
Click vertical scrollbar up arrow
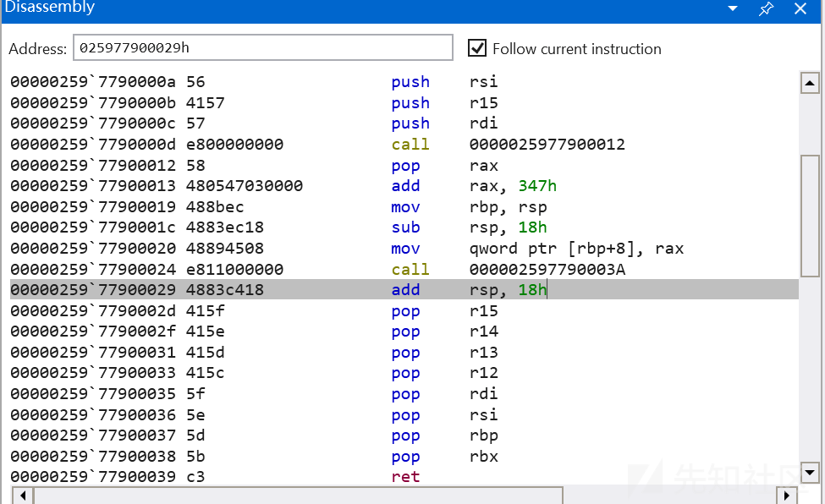tap(810, 83)
